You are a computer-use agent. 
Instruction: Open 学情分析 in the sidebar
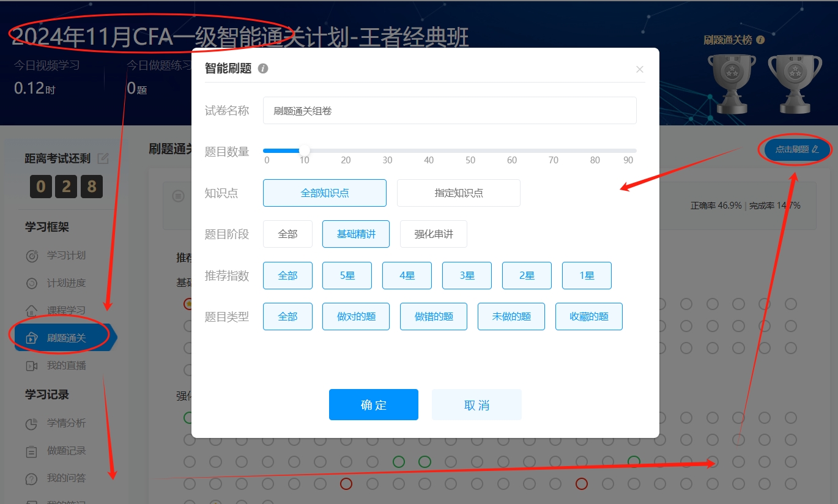click(66, 423)
